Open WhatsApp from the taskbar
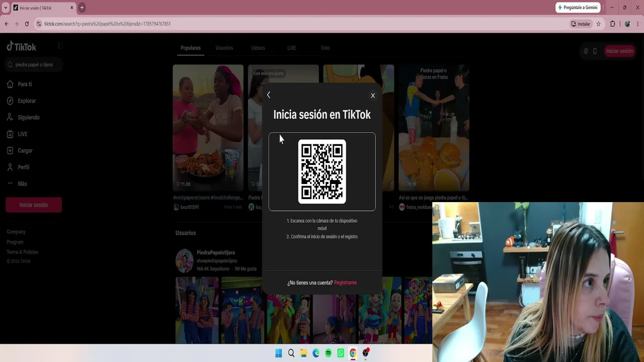 coord(341,353)
